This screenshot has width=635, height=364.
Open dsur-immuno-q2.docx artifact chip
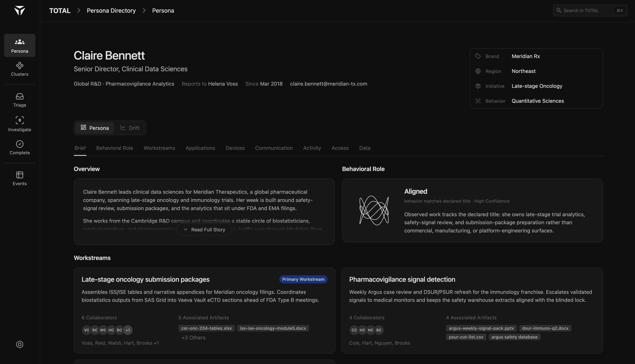coord(545,328)
